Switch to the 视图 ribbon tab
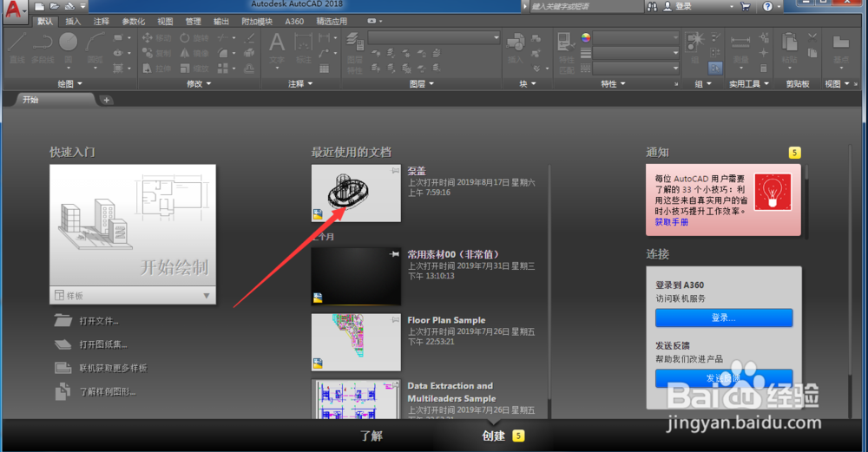Screen dimensions: 868x452 [165, 22]
